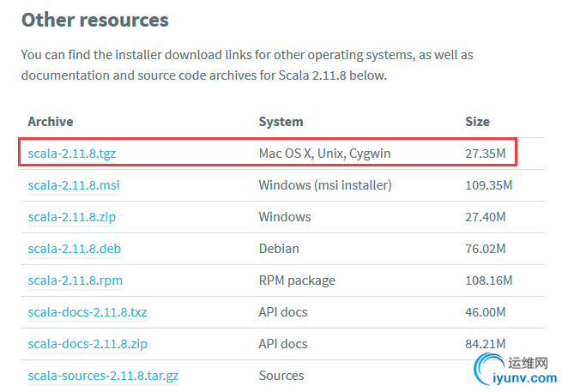
Task: Select the 'Mac OS X, Unix, Cygwin' cell
Action: click(324, 154)
